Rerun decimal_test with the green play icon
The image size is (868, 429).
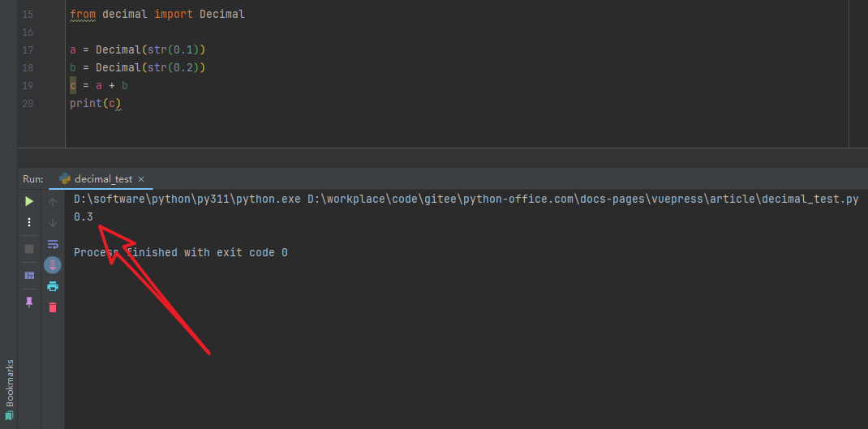point(29,201)
